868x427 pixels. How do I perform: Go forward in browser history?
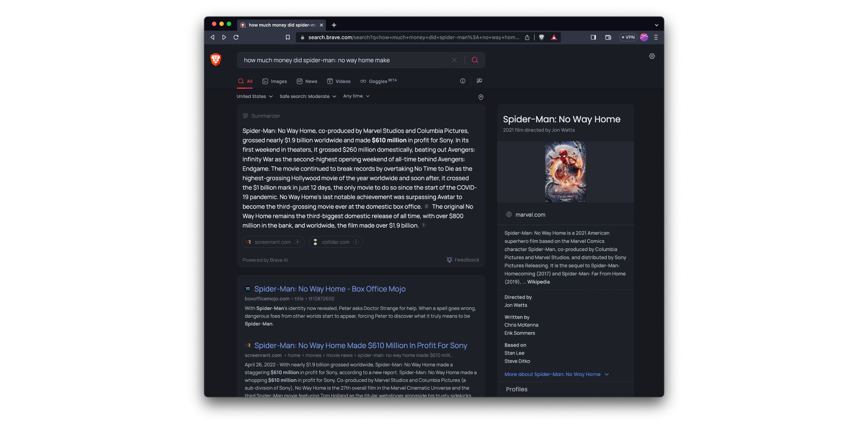(224, 37)
